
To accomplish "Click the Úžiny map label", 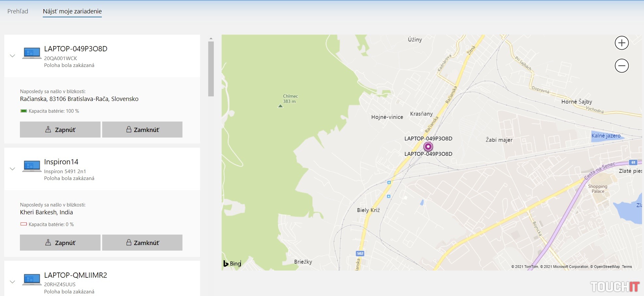I will pyautogui.click(x=415, y=40).
